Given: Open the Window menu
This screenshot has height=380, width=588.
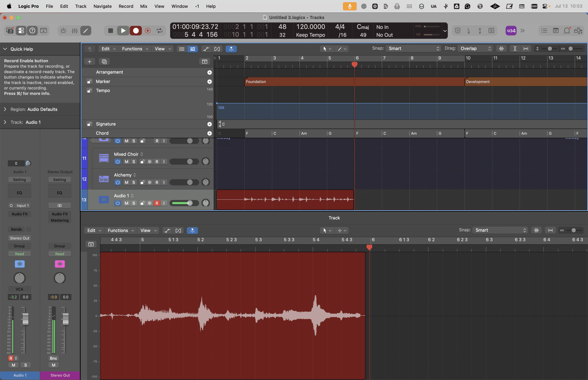Looking at the screenshot, I should (x=179, y=6).
